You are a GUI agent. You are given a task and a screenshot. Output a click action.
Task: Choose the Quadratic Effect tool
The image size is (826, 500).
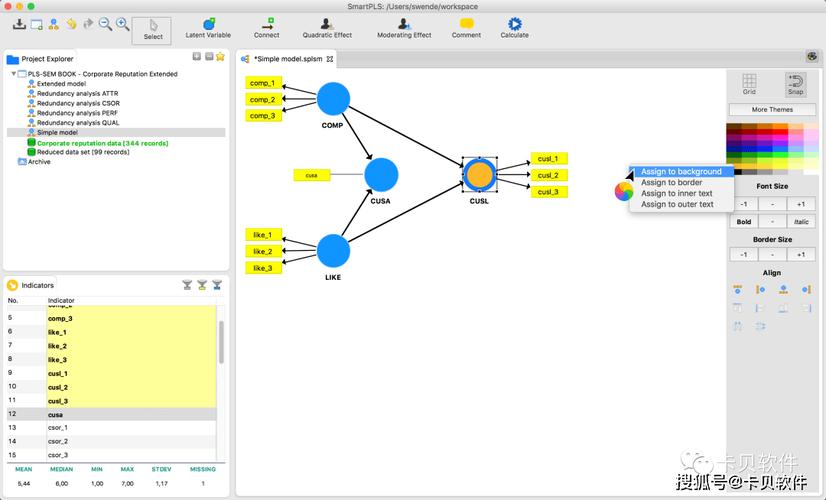click(x=327, y=27)
